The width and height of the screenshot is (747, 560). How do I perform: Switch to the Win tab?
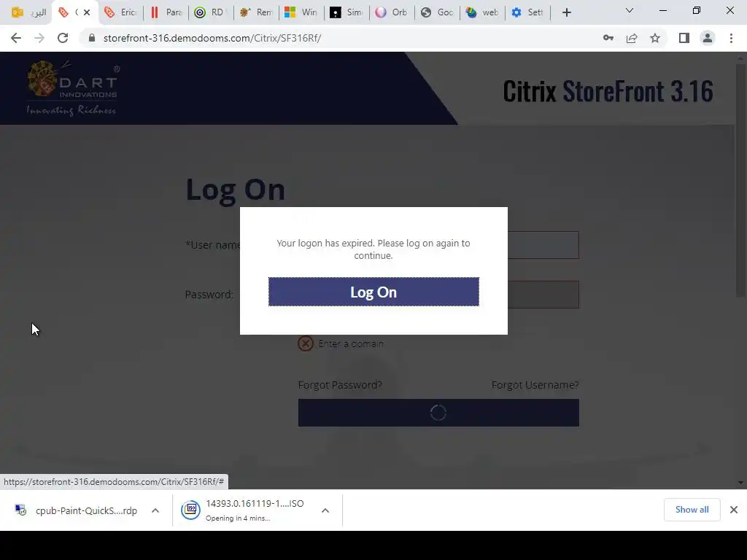click(x=301, y=12)
